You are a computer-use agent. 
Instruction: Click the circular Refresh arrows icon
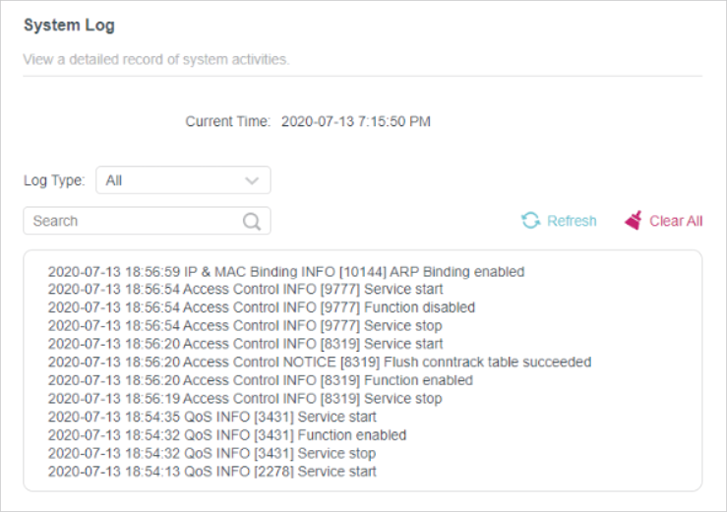tap(530, 221)
